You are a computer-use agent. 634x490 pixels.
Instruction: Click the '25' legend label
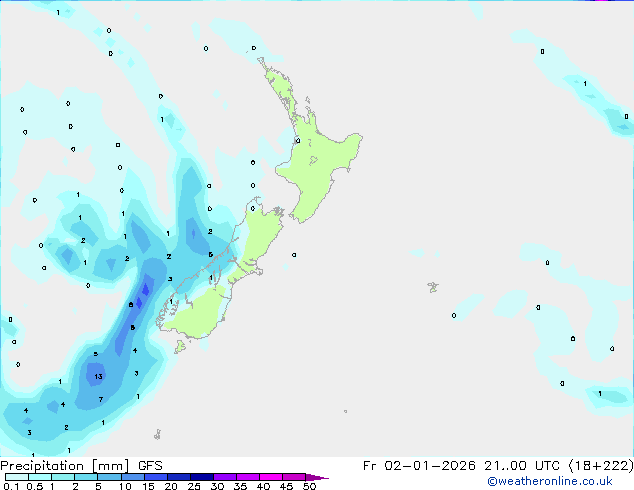pos(194,486)
